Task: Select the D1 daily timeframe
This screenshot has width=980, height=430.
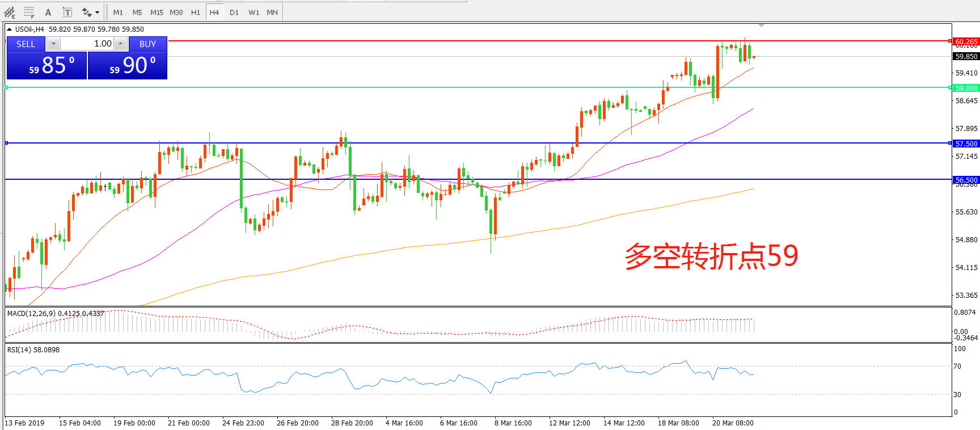Action: (234, 12)
